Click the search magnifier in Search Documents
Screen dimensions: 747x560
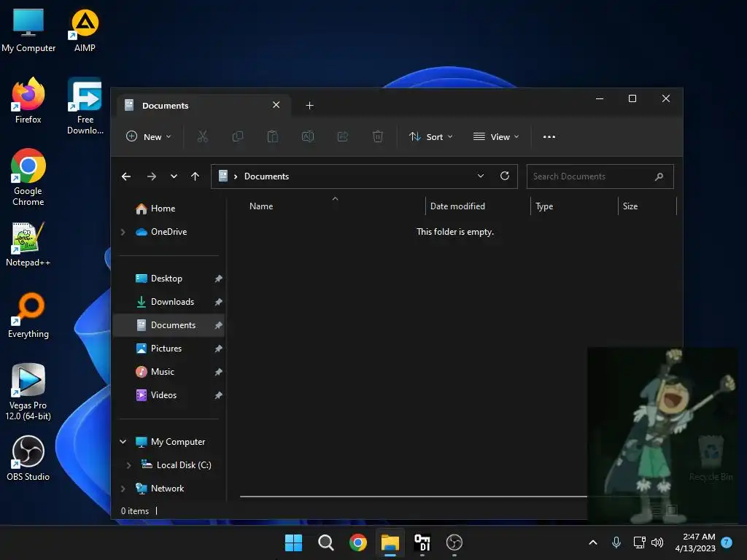659,176
